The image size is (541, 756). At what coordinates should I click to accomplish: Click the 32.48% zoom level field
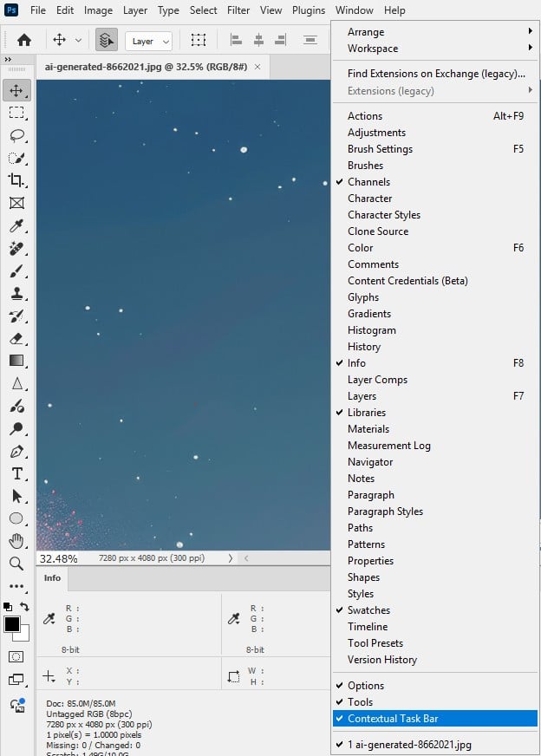[59, 558]
